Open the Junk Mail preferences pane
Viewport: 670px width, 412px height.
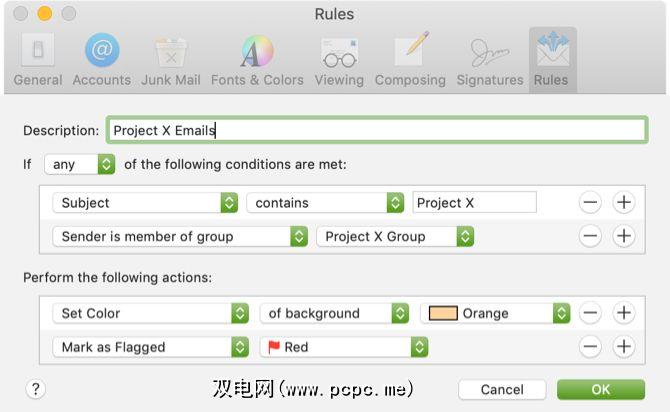point(171,59)
